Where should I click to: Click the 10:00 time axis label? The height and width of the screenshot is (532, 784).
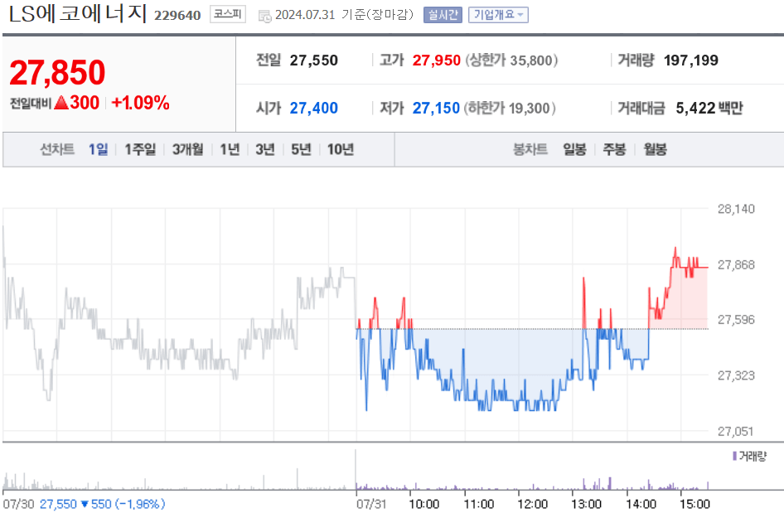(424, 504)
